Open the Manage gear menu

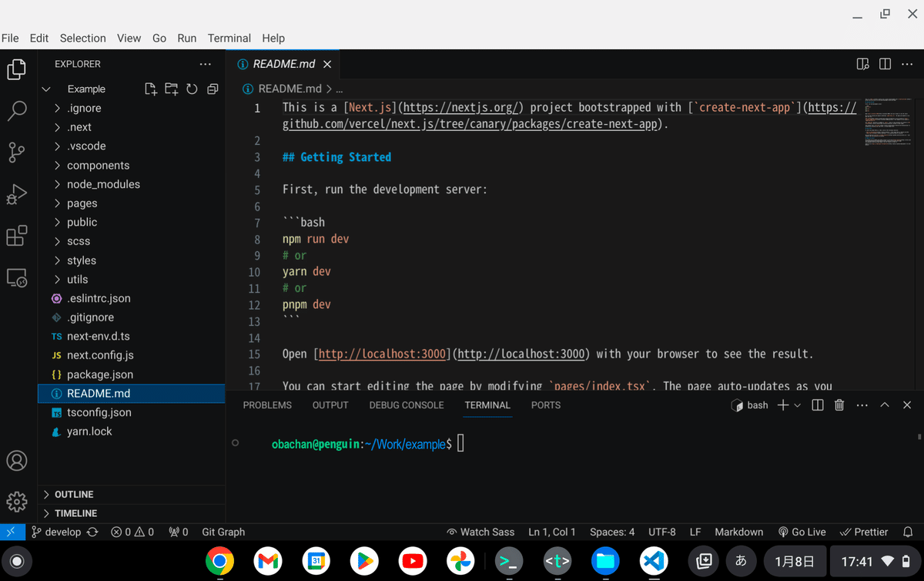tap(17, 502)
